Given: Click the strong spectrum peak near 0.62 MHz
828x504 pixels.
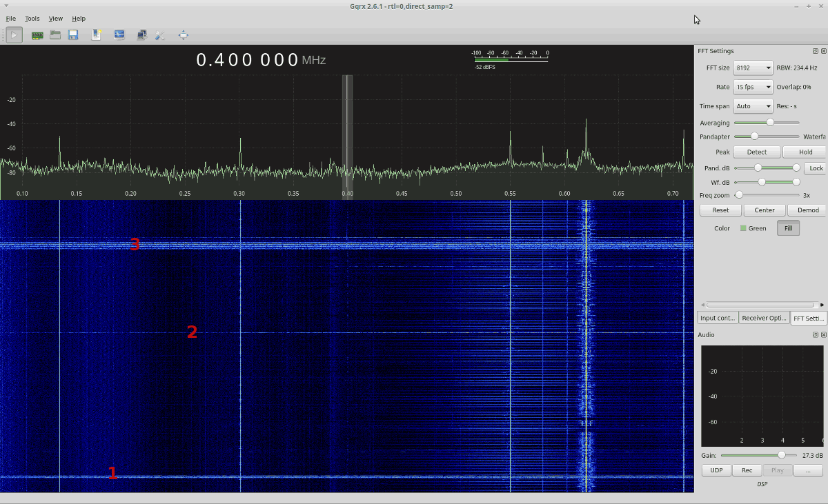Looking at the screenshot, I should [586, 141].
